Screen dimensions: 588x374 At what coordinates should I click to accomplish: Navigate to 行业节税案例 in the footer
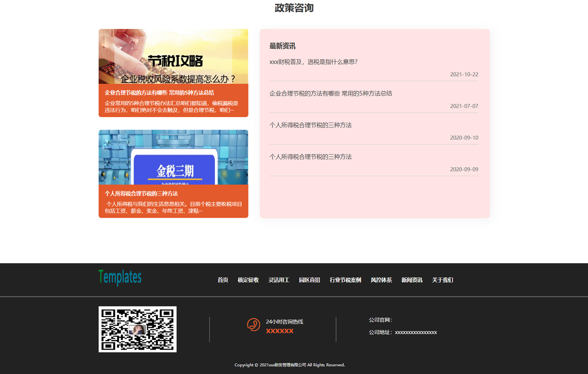345,280
